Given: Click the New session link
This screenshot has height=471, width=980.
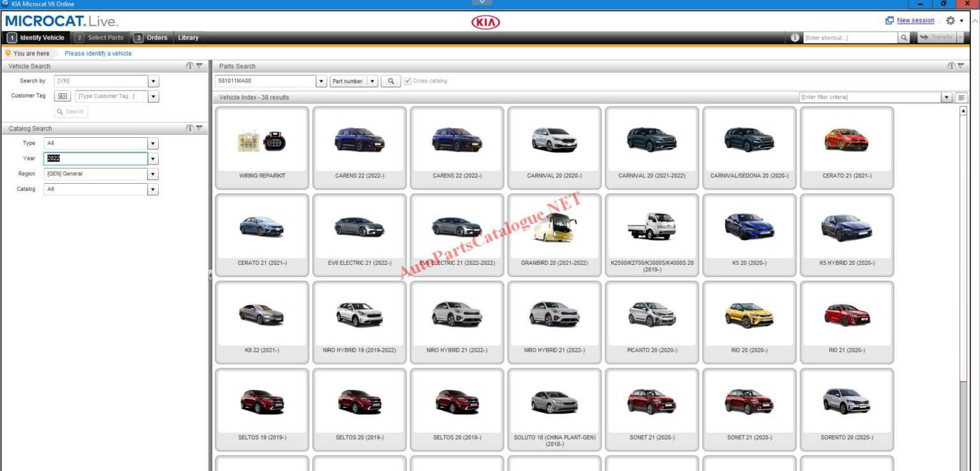Looking at the screenshot, I should [915, 20].
